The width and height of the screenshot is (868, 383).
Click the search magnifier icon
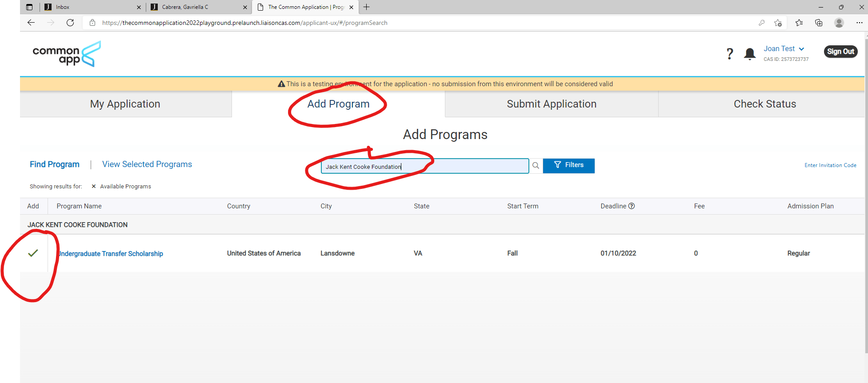[536, 166]
